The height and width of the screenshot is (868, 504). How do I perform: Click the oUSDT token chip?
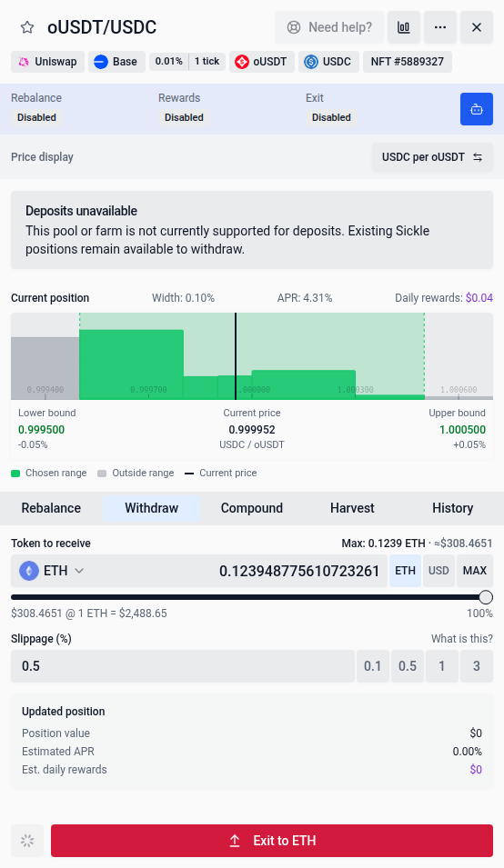point(261,62)
